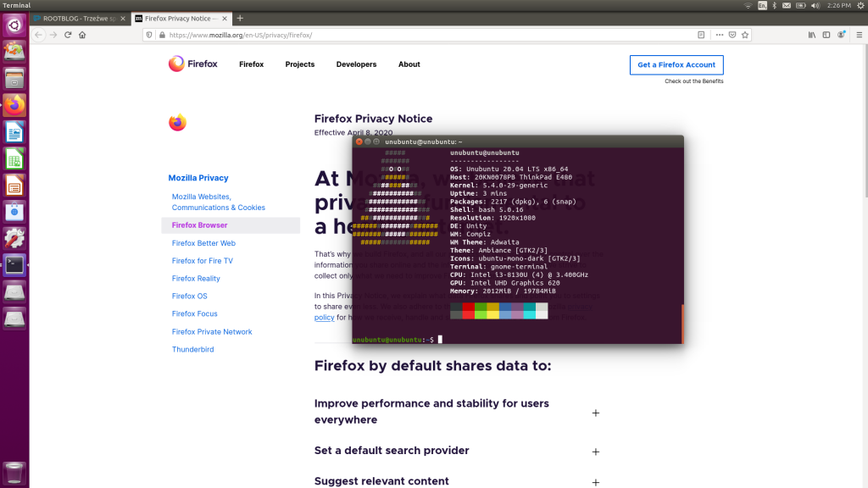The height and width of the screenshot is (488, 868).
Task: Reload the current page
Action: coord(69,35)
